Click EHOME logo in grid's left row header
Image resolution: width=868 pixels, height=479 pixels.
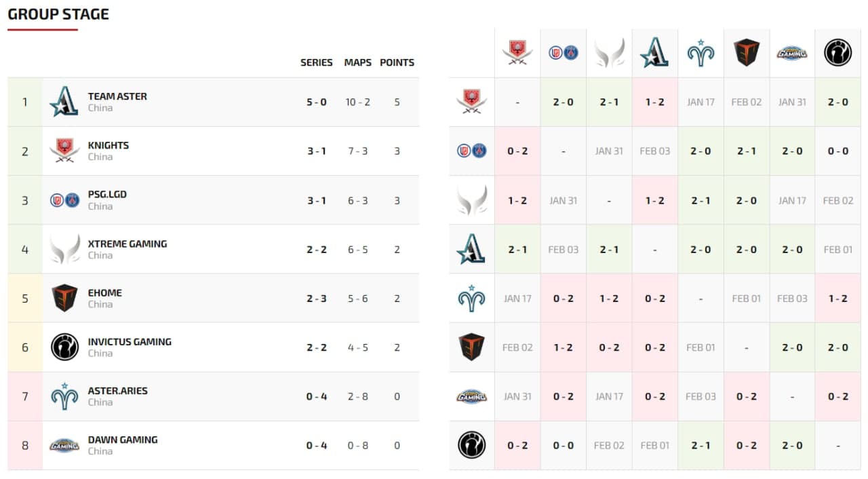471,347
